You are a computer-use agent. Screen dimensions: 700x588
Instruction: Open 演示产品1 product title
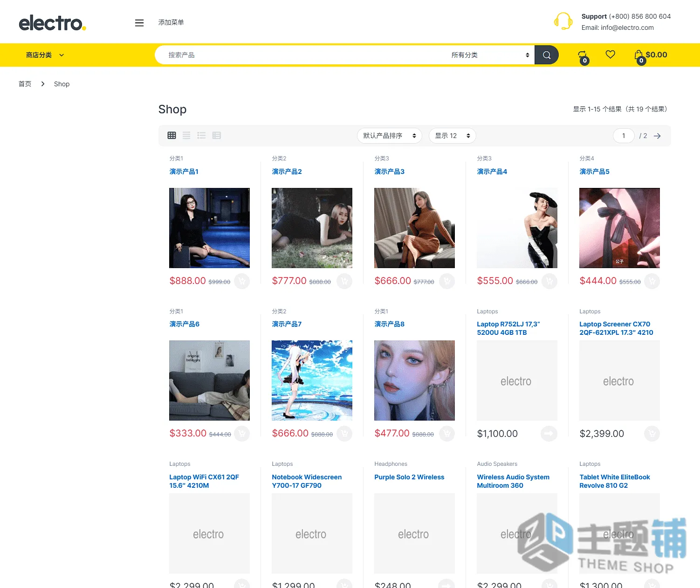pos(184,172)
